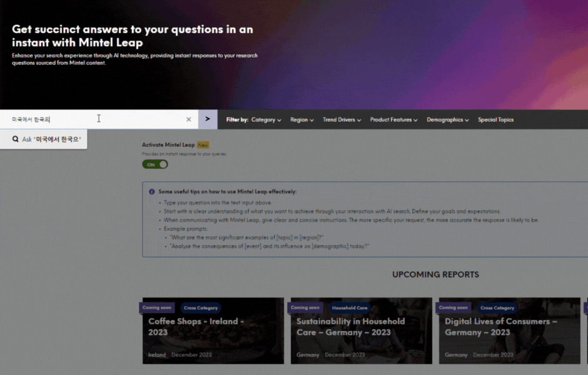Open the Region filter dropdown
Viewport: 588px width, 375px height.
click(302, 120)
